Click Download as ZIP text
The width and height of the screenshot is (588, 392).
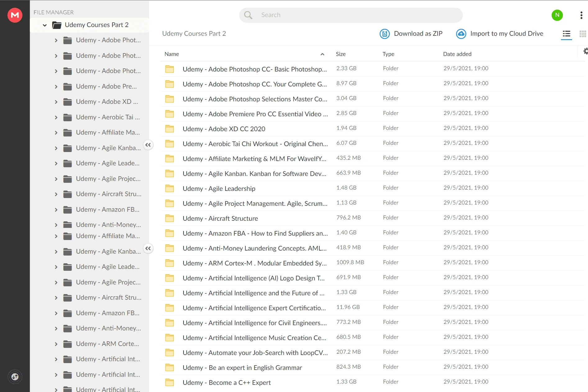coord(418,34)
